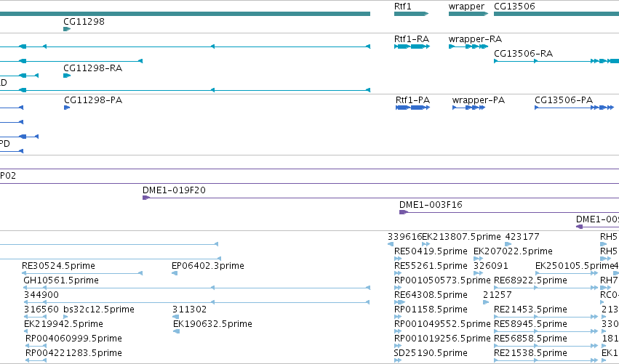Select the 311302 EST label
619x364 pixels.
coord(190,310)
